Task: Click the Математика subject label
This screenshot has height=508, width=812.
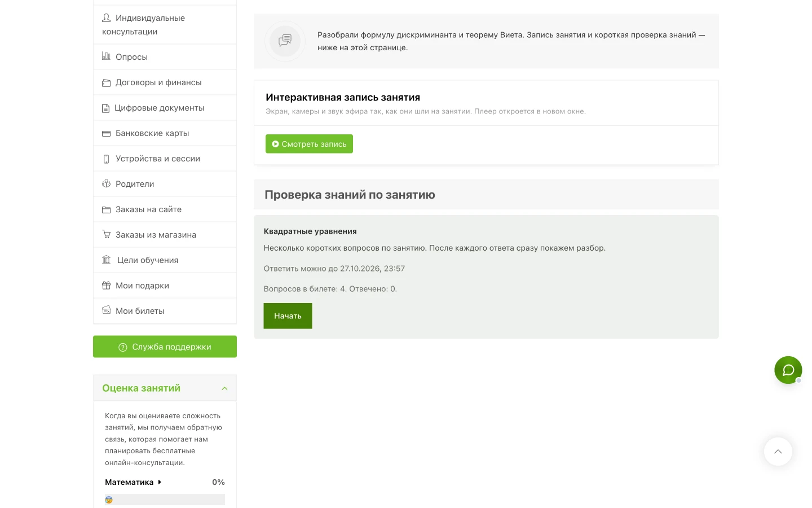Action: coord(129,482)
